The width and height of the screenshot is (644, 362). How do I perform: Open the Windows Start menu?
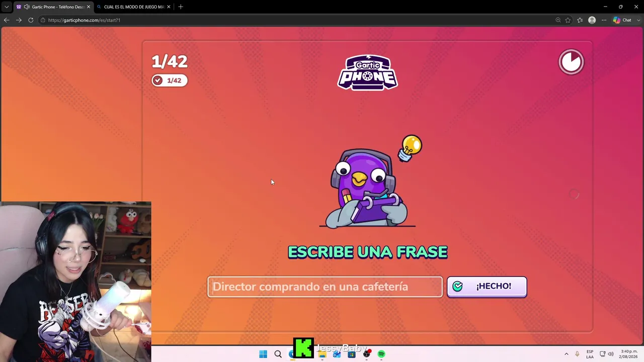click(263, 354)
